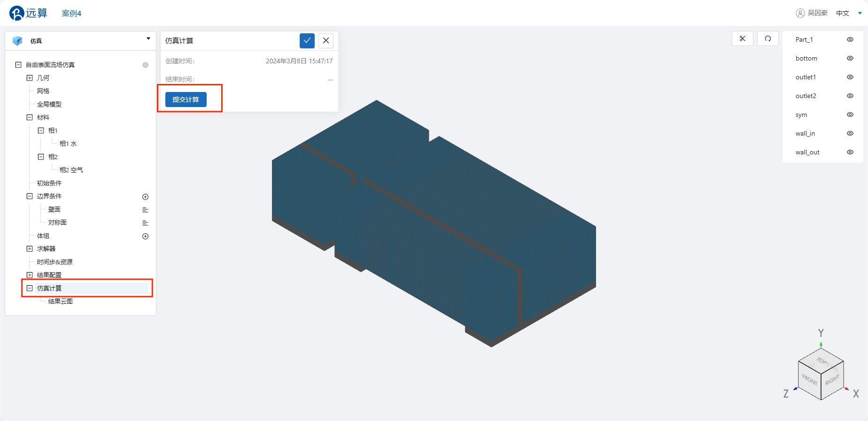Collapse the 相1 tree node
Image resolution: width=868 pixels, height=421 pixels.
pyautogui.click(x=41, y=130)
